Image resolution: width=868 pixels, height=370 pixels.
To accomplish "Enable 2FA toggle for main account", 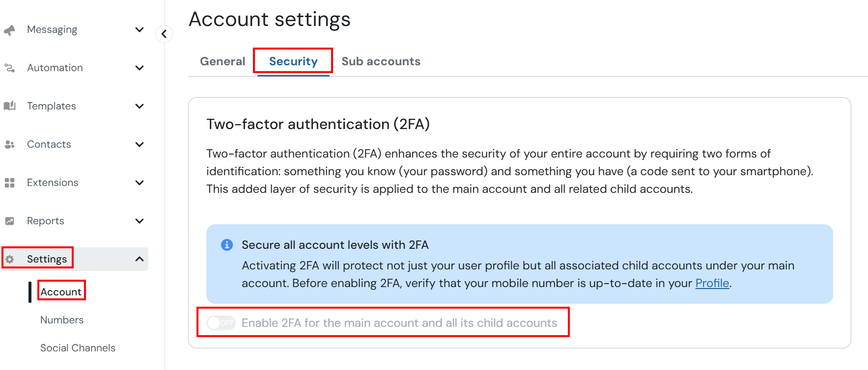I will [x=221, y=322].
